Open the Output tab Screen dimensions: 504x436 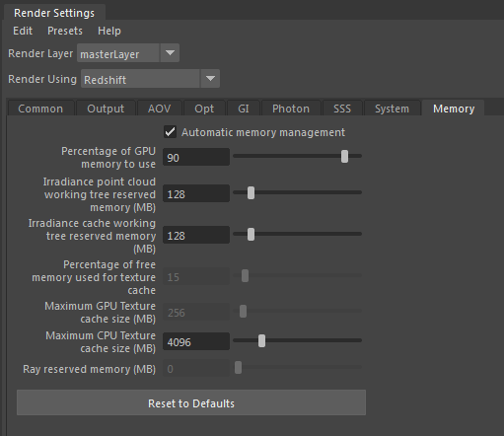[x=106, y=109]
